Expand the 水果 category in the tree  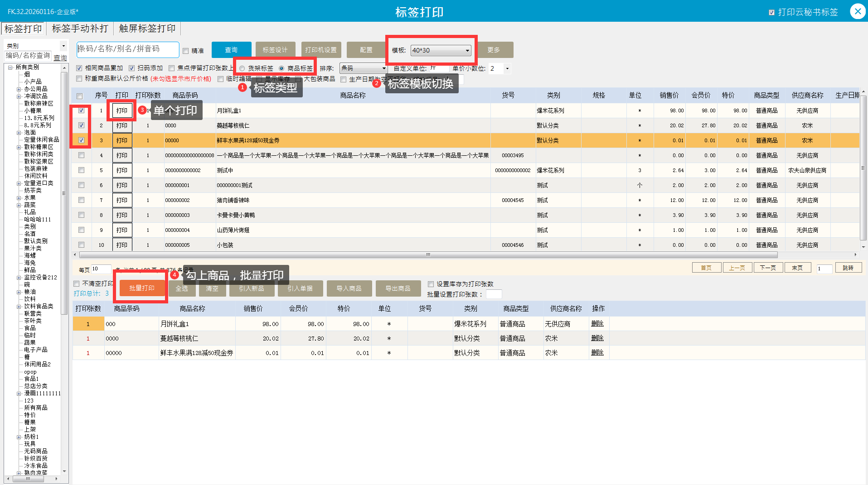[x=19, y=198]
